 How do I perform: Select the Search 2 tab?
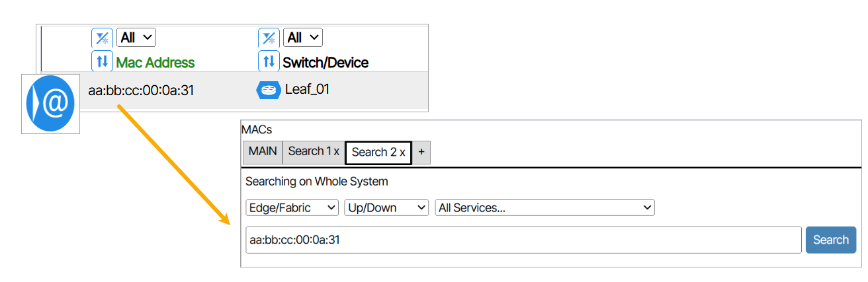374,152
